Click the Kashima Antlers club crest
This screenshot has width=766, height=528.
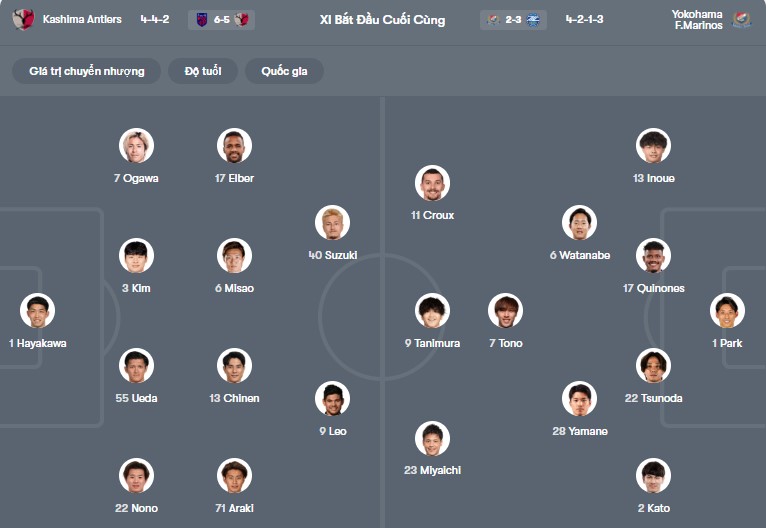tap(23, 19)
